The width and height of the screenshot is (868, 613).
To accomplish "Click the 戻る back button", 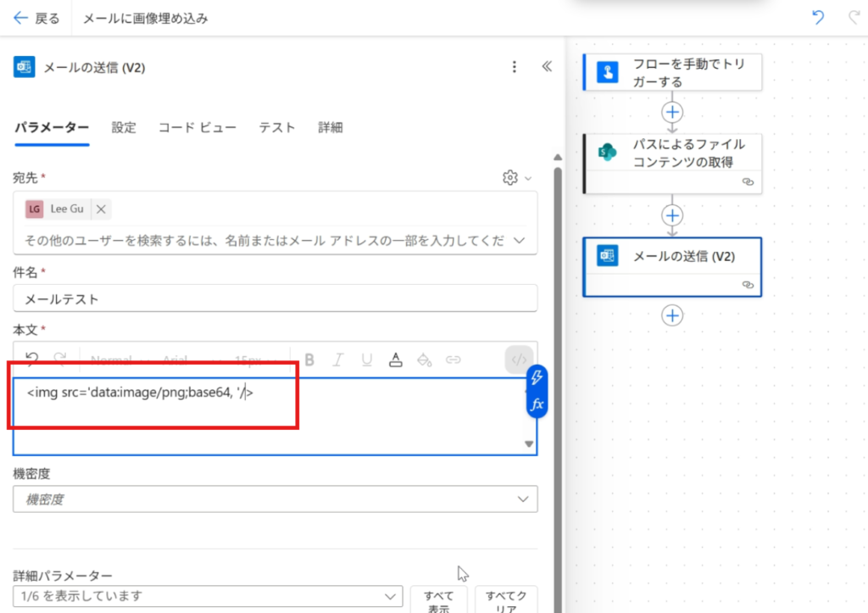I will pyautogui.click(x=37, y=18).
